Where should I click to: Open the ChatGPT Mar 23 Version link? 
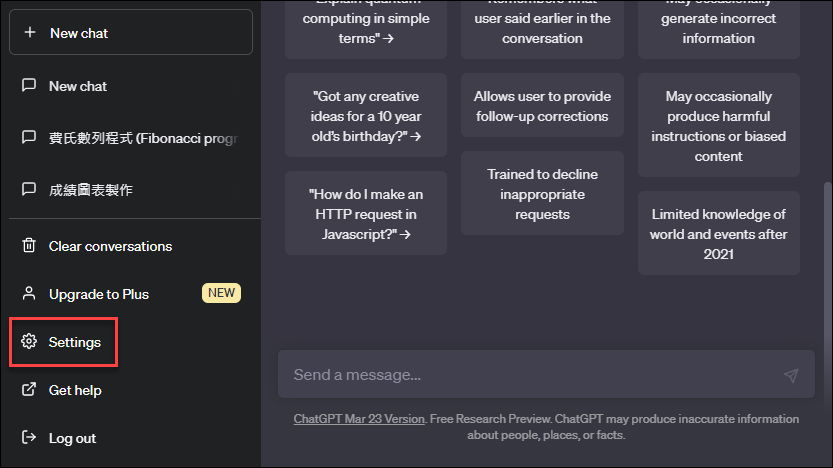pyautogui.click(x=359, y=419)
